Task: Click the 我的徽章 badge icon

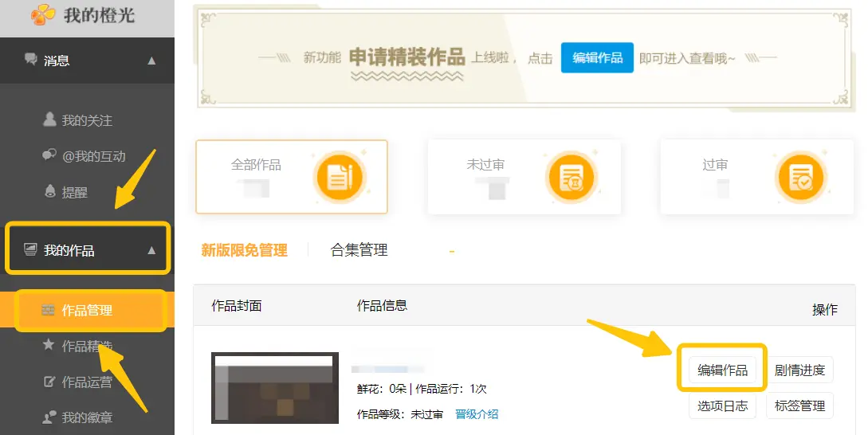Action: point(49,417)
